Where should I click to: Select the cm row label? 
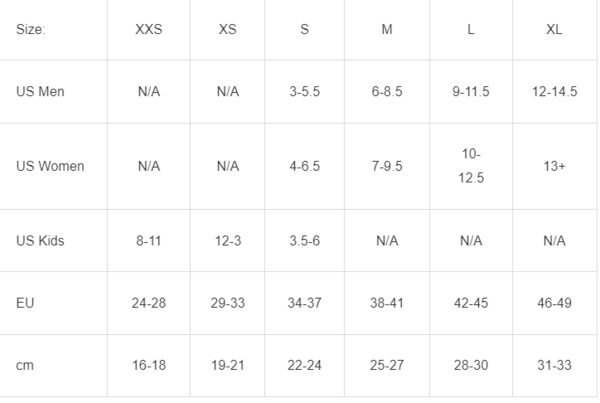click(25, 366)
